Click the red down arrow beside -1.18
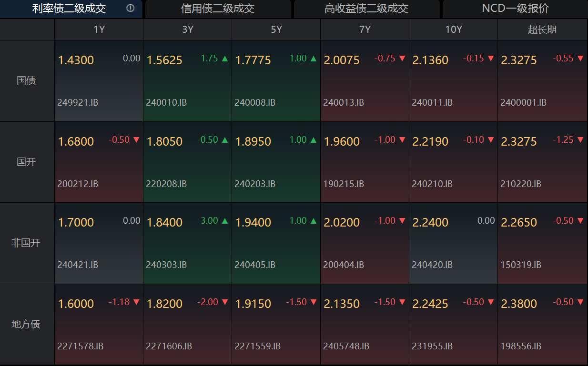The image size is (588, 366). [x=136, y=302]
